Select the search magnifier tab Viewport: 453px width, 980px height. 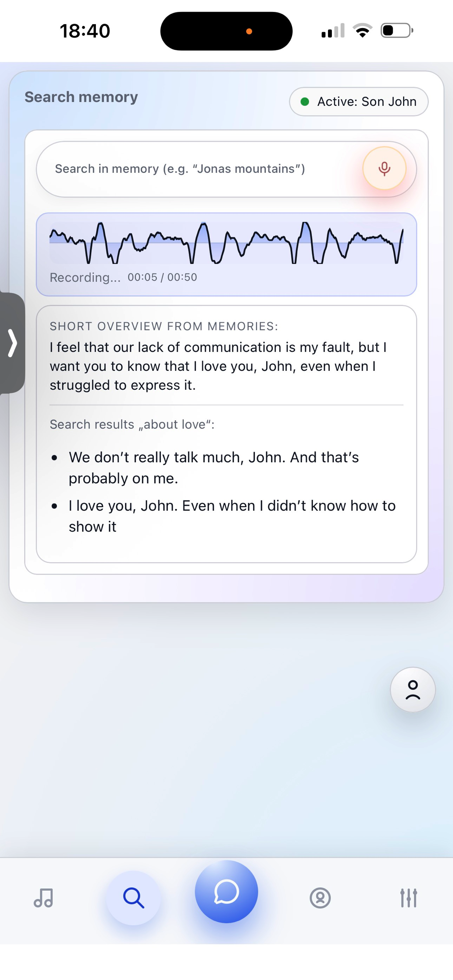133,898
